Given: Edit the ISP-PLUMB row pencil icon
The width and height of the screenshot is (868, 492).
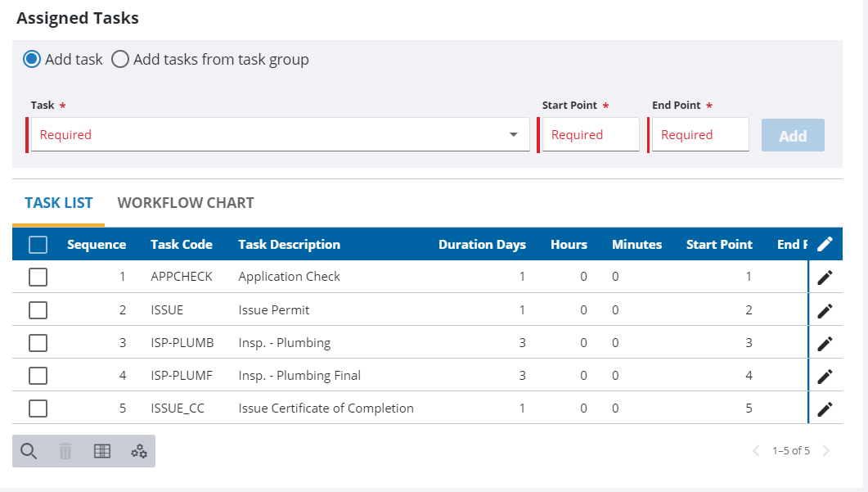Looking at the screenshot, I should tap(825, 343).
